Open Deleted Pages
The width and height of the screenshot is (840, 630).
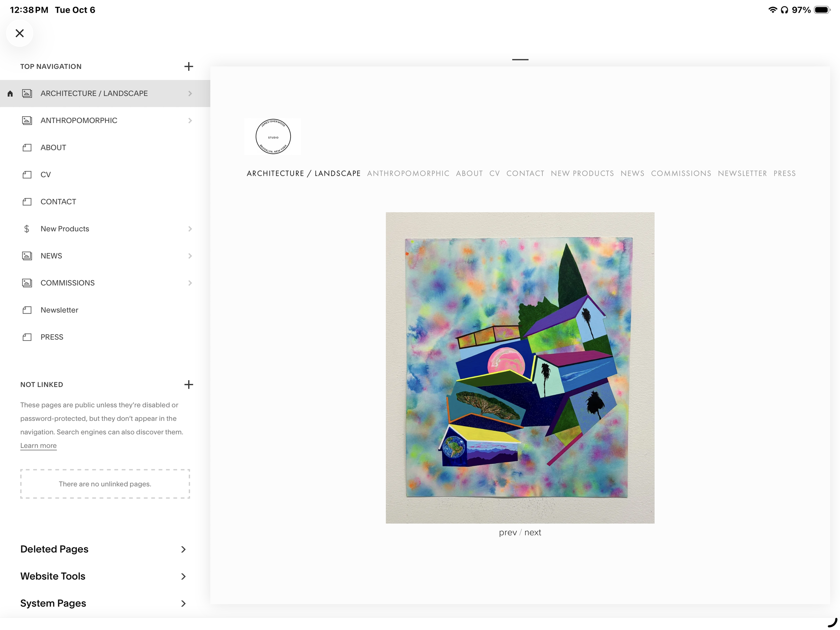pos(103,549)
